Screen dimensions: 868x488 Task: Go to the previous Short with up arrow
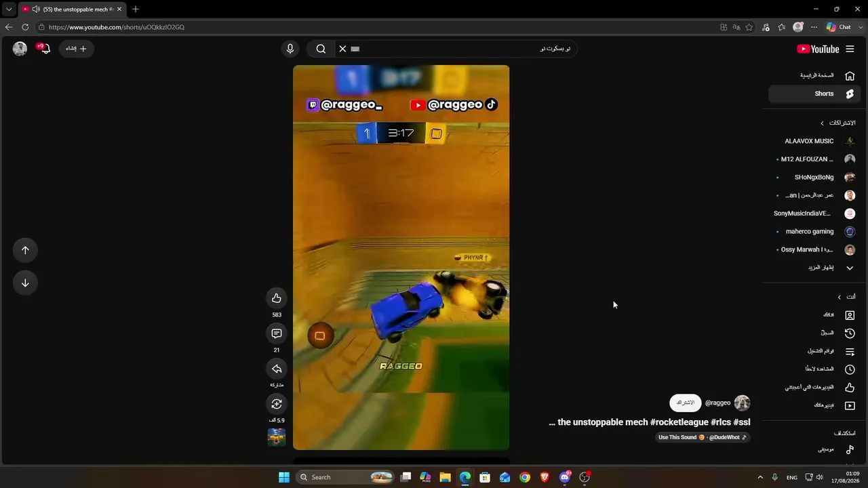tap(25, 250)
